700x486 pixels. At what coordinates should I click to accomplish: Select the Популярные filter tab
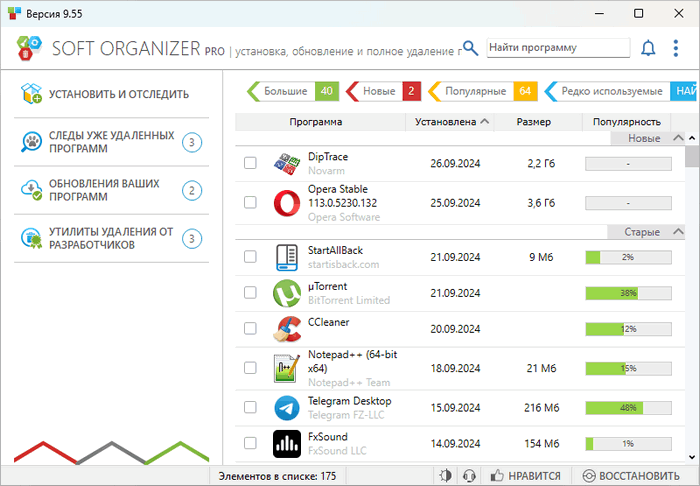[x=483, y=91]
